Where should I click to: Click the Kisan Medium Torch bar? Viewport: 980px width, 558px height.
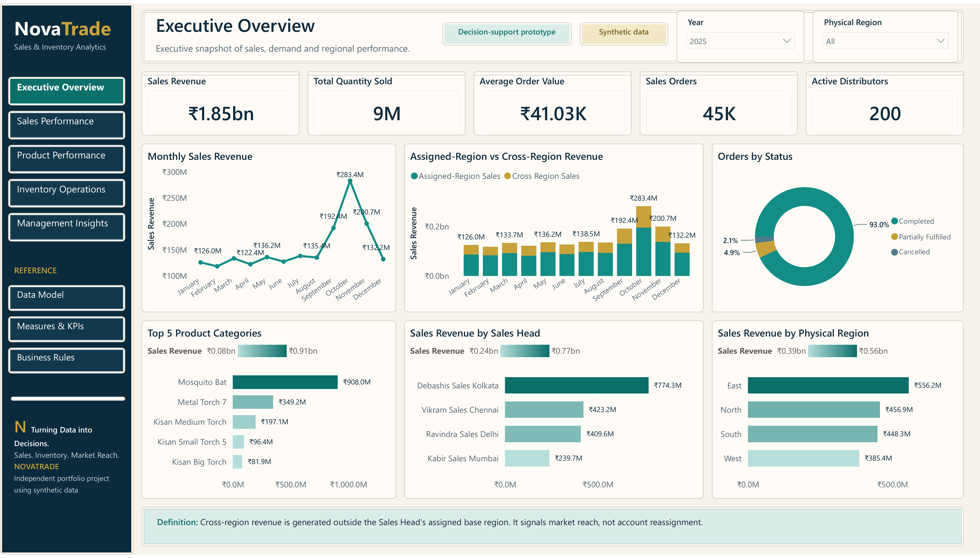coord(244,422)
